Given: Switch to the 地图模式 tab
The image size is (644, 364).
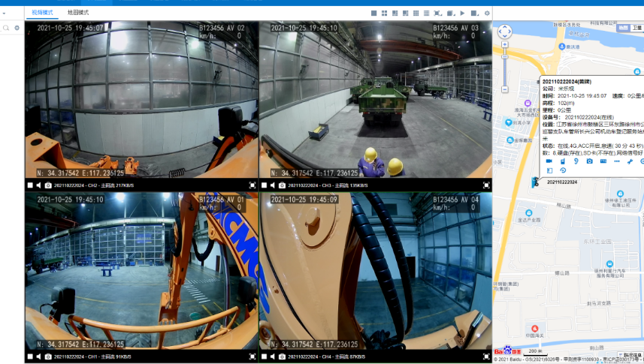Looking at the screenshot, I should pyautogui.click(x=77, y=13).
